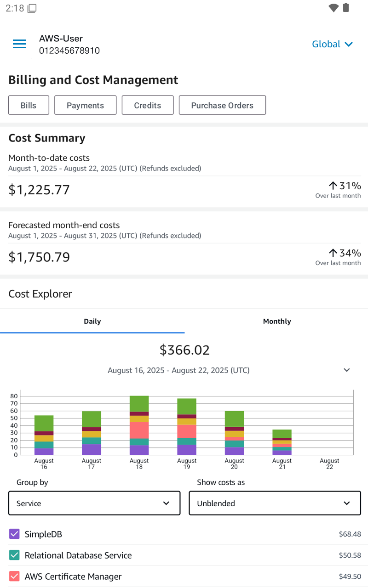Tap the account number 012345678910

point(69,51)
